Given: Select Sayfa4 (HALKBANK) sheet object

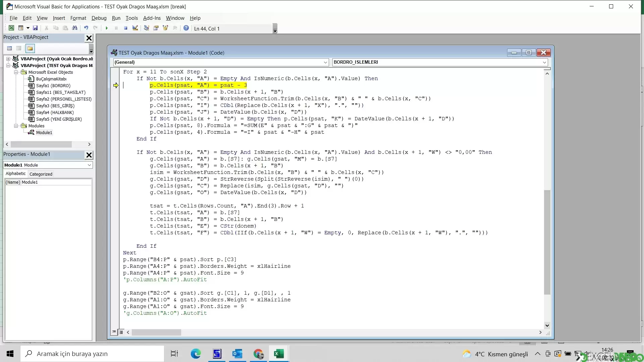Looking at the screenshot, I should 55,112.
